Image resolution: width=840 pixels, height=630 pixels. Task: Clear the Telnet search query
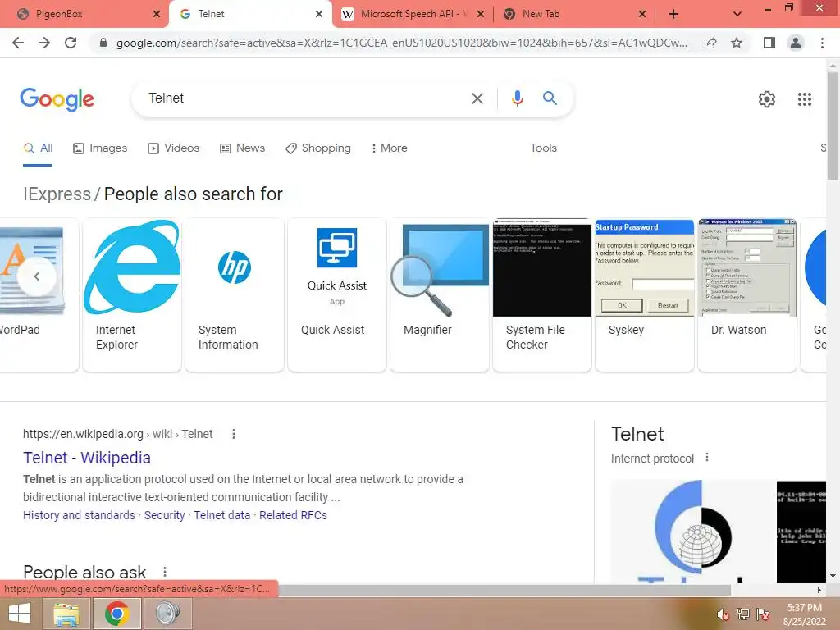tap(477, 98)
